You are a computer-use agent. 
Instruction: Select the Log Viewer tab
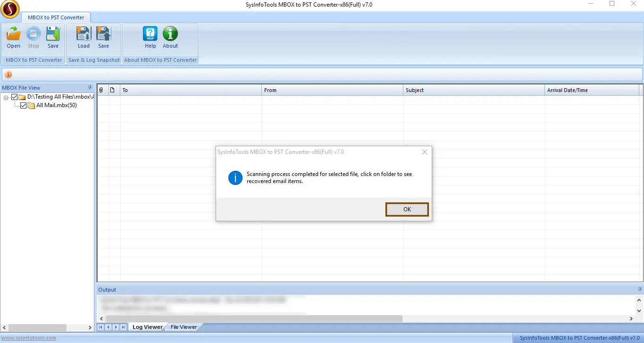[147, 327]
